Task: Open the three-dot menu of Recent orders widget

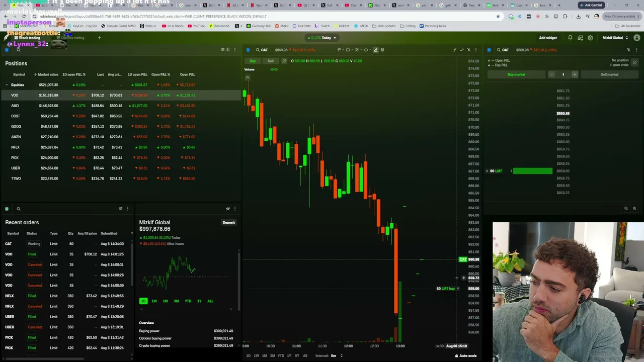Action: [127, 209]
